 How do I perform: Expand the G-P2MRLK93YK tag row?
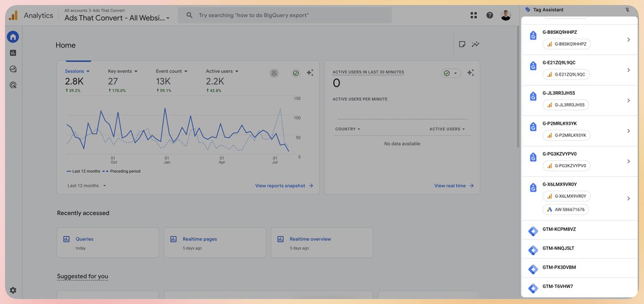click(628, 131)
